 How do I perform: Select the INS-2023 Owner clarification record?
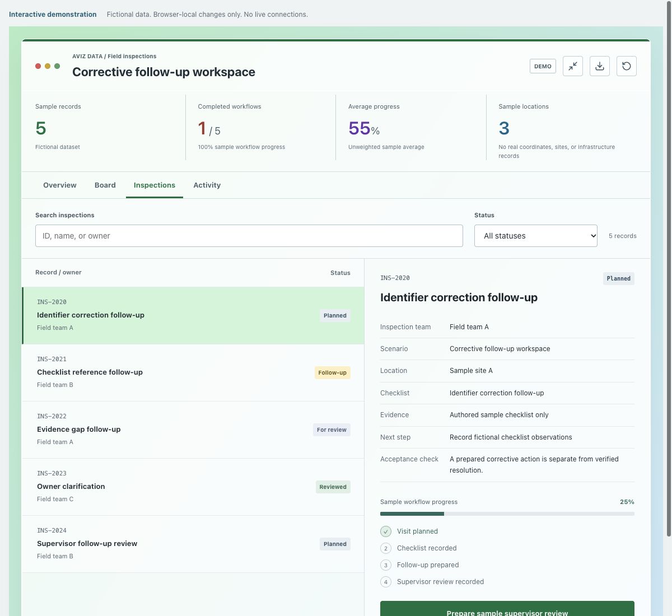193,487
